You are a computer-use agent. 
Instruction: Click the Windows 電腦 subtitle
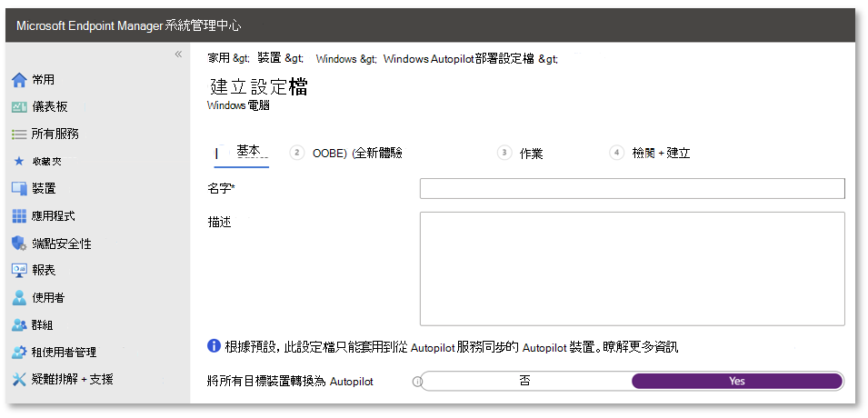coord(238,105)
